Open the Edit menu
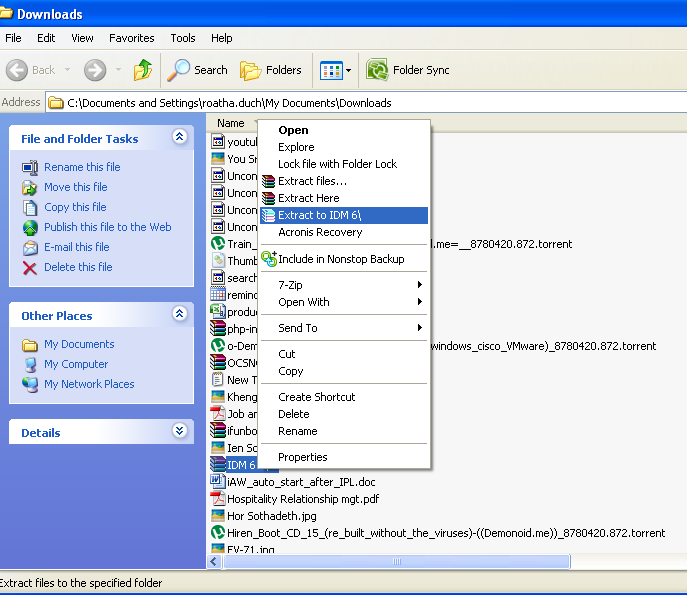The width and height of the screenshot is (687, 595). tap(46, 38)
